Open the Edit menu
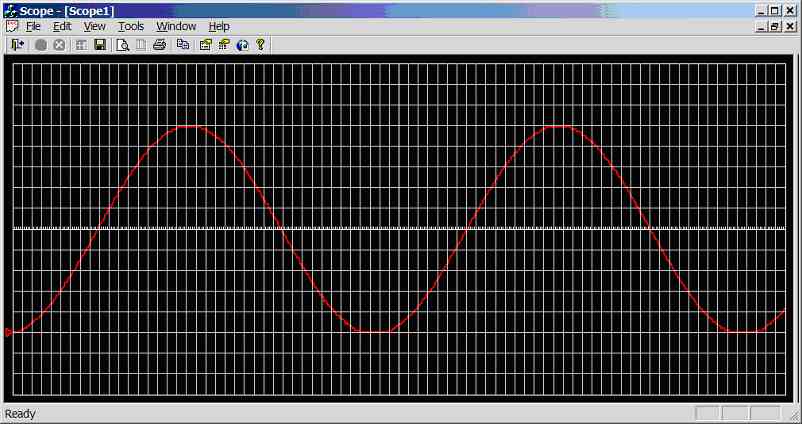This screenshot has width=802, height=425. click(x=62, y=26)
